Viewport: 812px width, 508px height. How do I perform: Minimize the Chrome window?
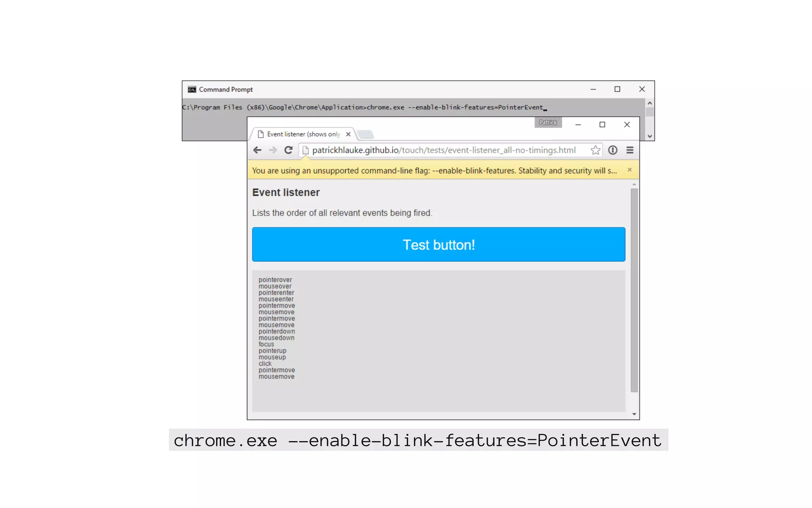click(x=578, y=125)
